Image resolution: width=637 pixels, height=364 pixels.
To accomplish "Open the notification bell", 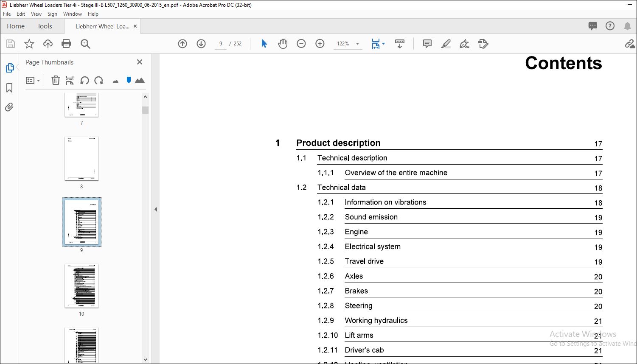I will coord(627,26).
